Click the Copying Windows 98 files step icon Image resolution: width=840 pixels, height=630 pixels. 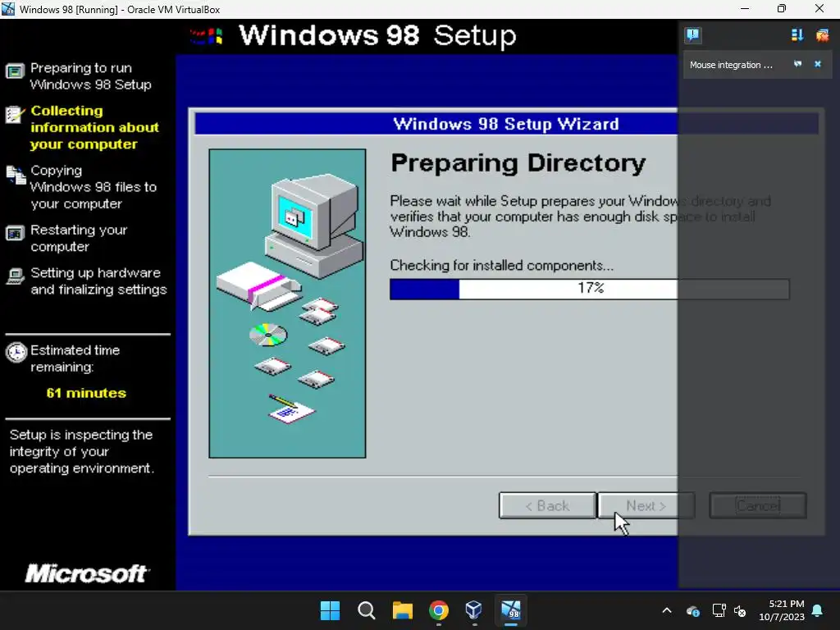click(16, 175)
